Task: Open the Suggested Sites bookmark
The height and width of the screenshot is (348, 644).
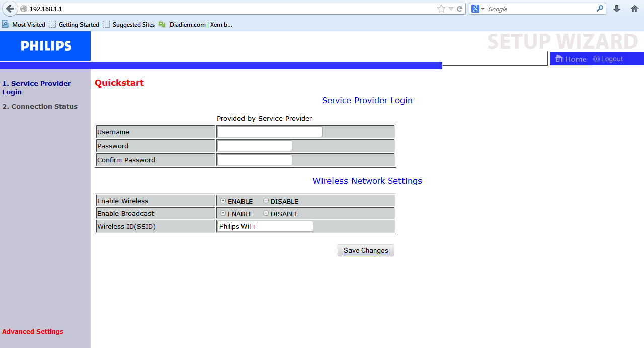Action: pyautogui.click(x=129, y=24)
